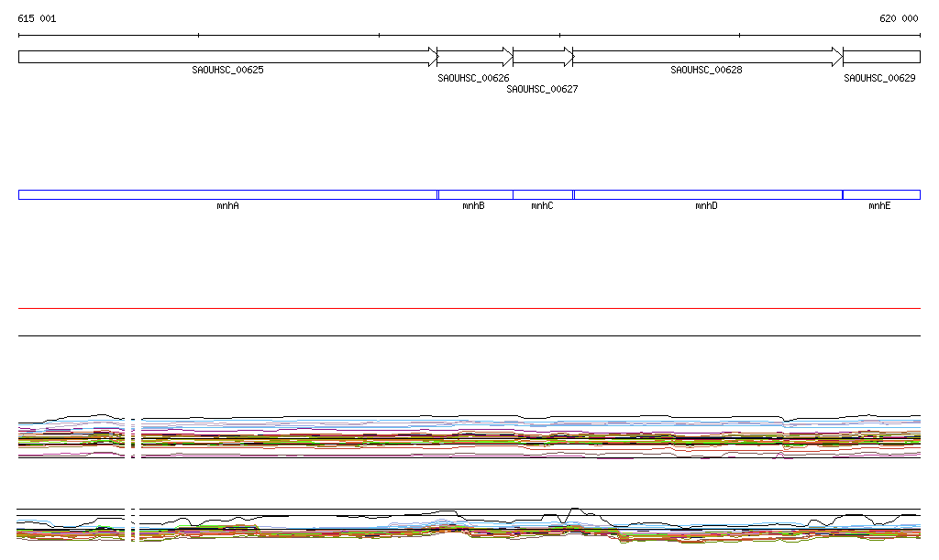
Task: Select the mnhA blue feature bar
Action: (x=227, y=194)
